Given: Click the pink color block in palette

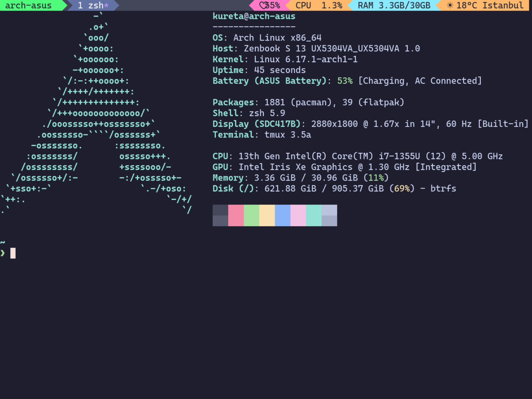Looking at the screenshot, I should point(236,215).
